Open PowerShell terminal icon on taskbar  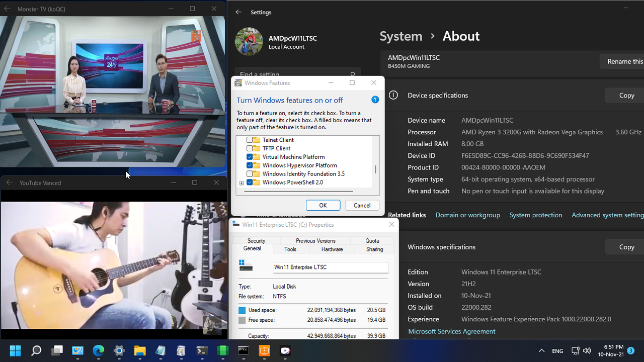coord(202,350)
